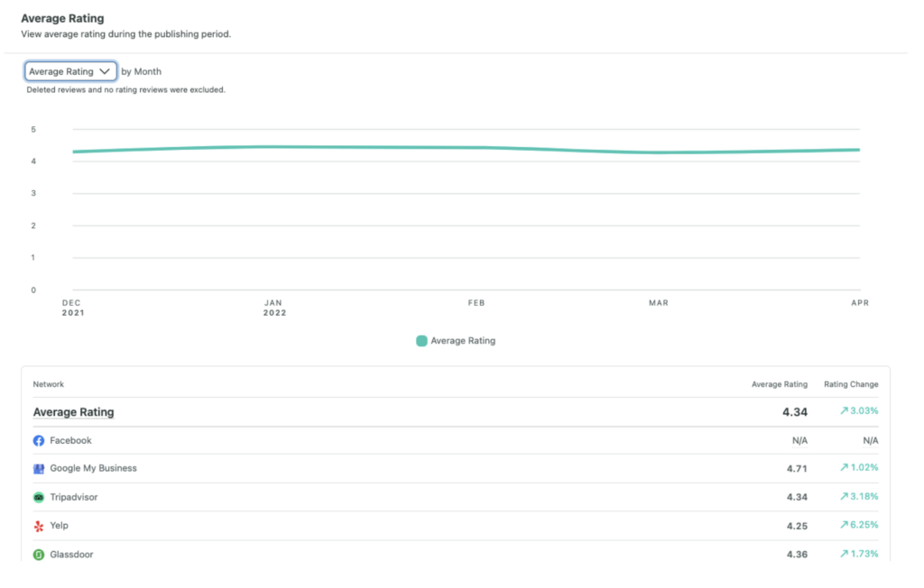Click the Average Rating column header
924x588 pixels.
tap(780, 384)
